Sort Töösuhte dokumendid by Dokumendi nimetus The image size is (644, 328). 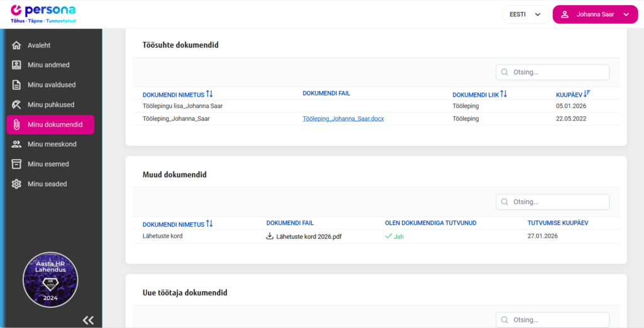(x=209, y=94)
